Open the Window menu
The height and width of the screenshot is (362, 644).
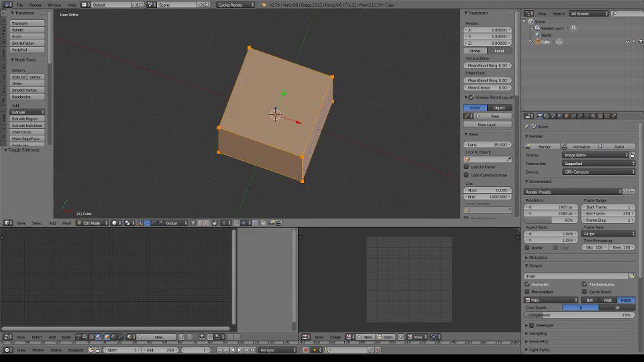pos(54,5)
